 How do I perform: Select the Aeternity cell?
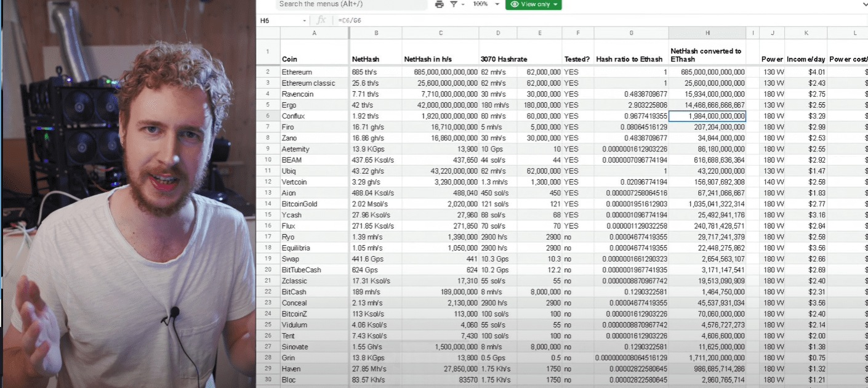[315, 149]
